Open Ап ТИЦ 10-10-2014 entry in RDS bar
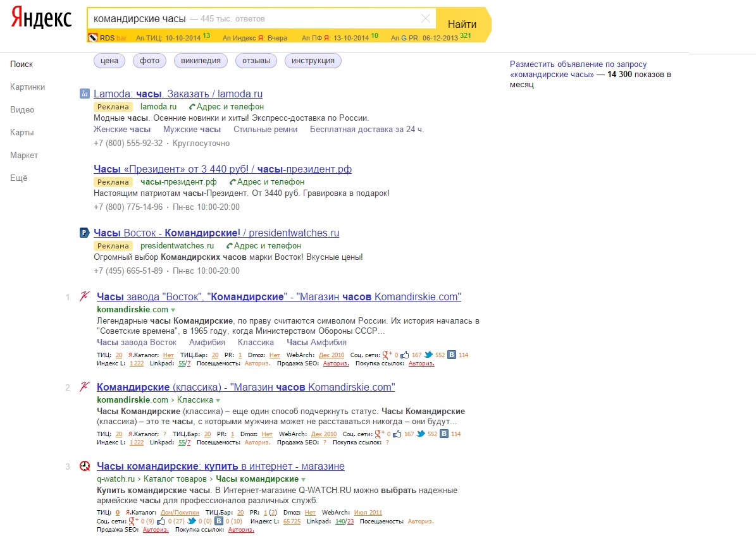756x543 pixels. pos(173,37)
